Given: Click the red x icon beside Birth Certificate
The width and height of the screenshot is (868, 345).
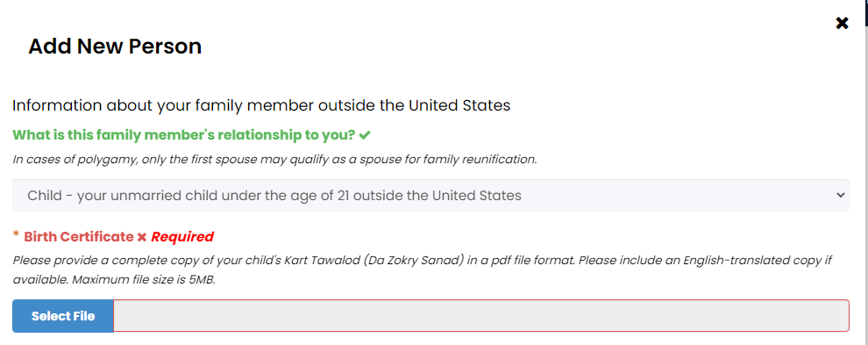Looking at the screenshot, I should 142,237.
